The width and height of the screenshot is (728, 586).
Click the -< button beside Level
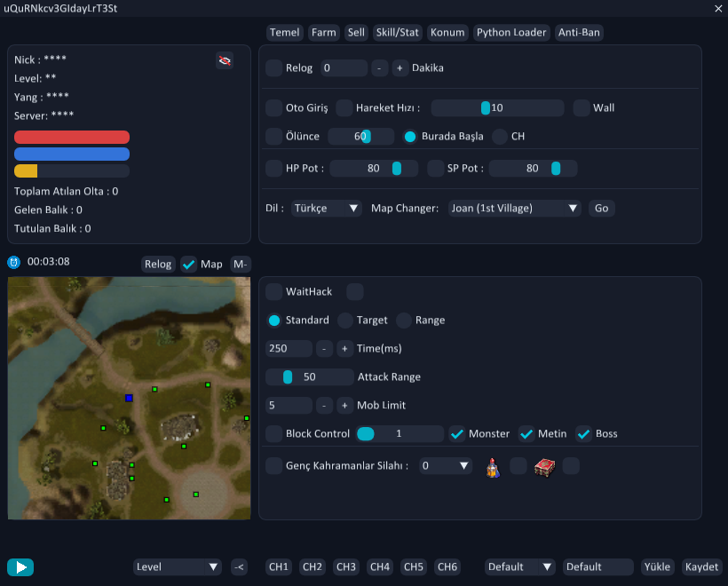pyautogui.click(x=239, y=567)
